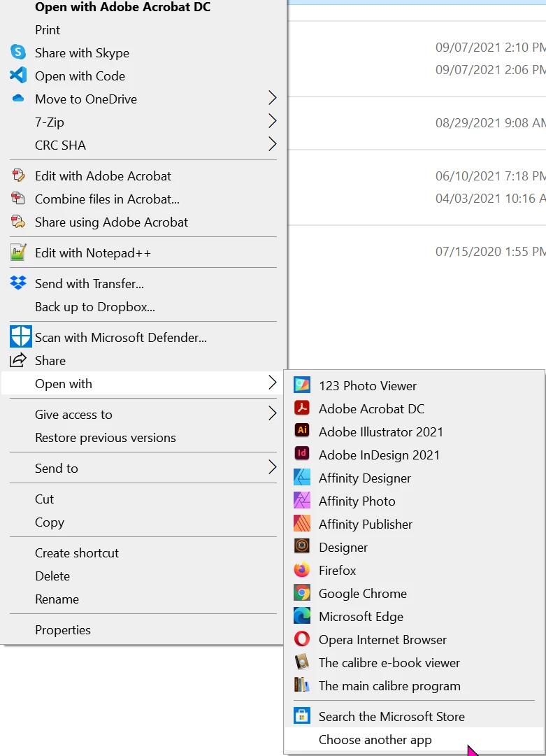Expand the CRC SHA submenu arrow
The width and height of the screenshot is (546, 756).
click(x=272, y=144)
